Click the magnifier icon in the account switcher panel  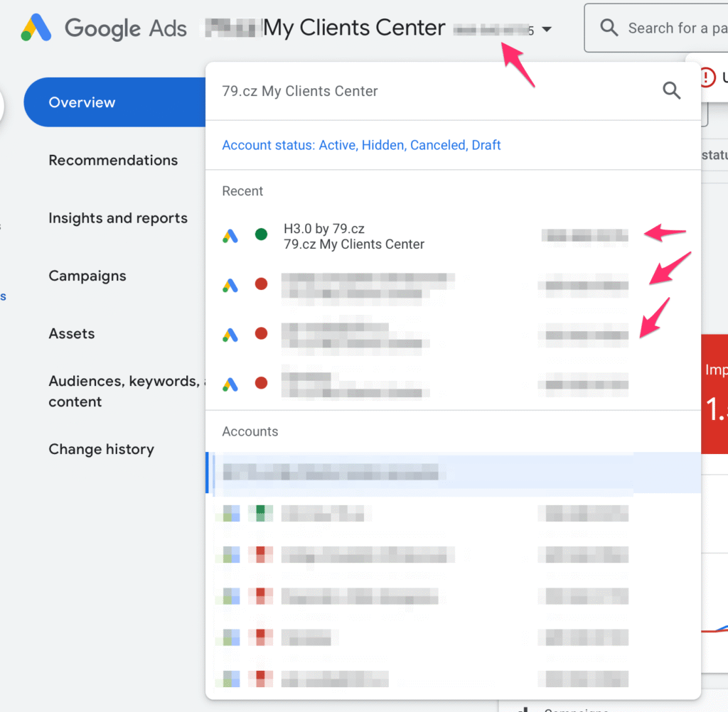[671, 90]
